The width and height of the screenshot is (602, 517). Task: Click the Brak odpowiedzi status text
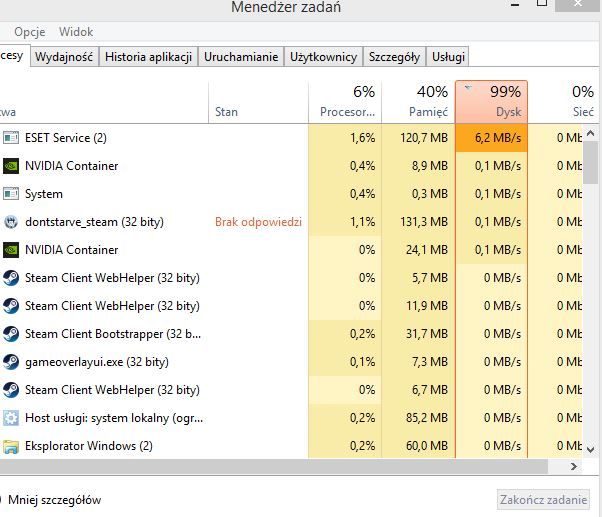pyautogui.click(x=258, y=222)
